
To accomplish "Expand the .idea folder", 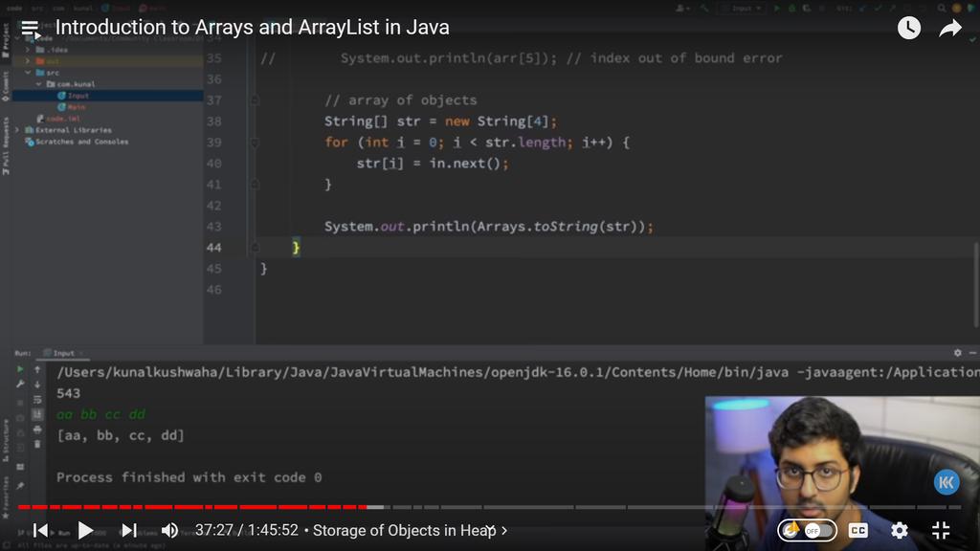I will point(28,50).
